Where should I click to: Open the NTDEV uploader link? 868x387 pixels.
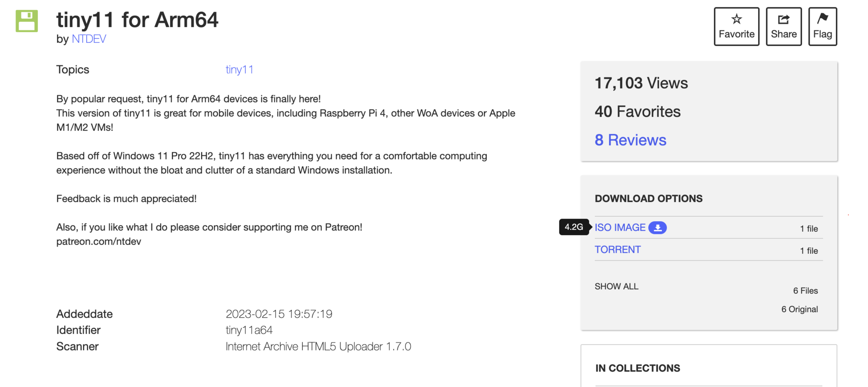pyautogui.click(x=89, y=39)
